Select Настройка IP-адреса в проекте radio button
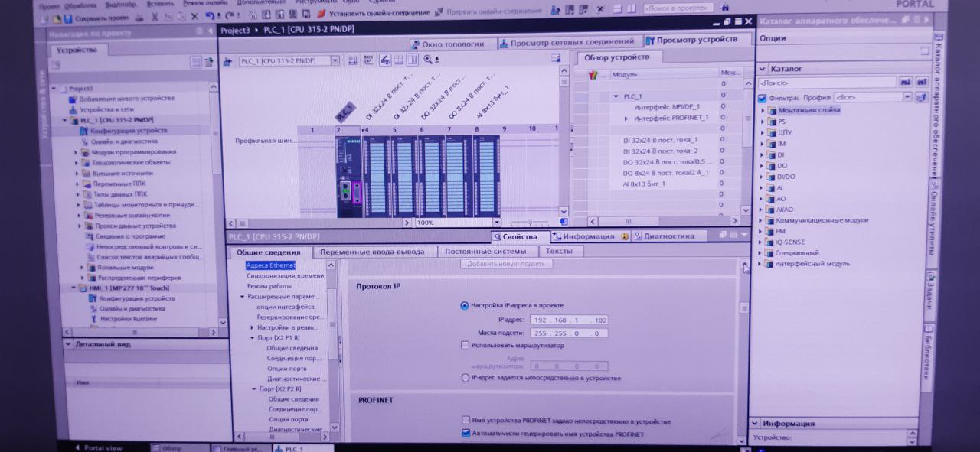This screenshot has height=452, width=980. [465, 305]
